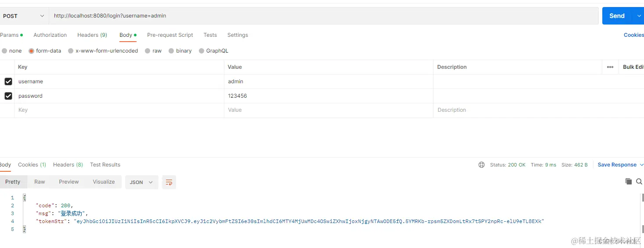The height and width of the screenshot is (248, 644).
Task: Switch to the Raw view
Action: 40,182
